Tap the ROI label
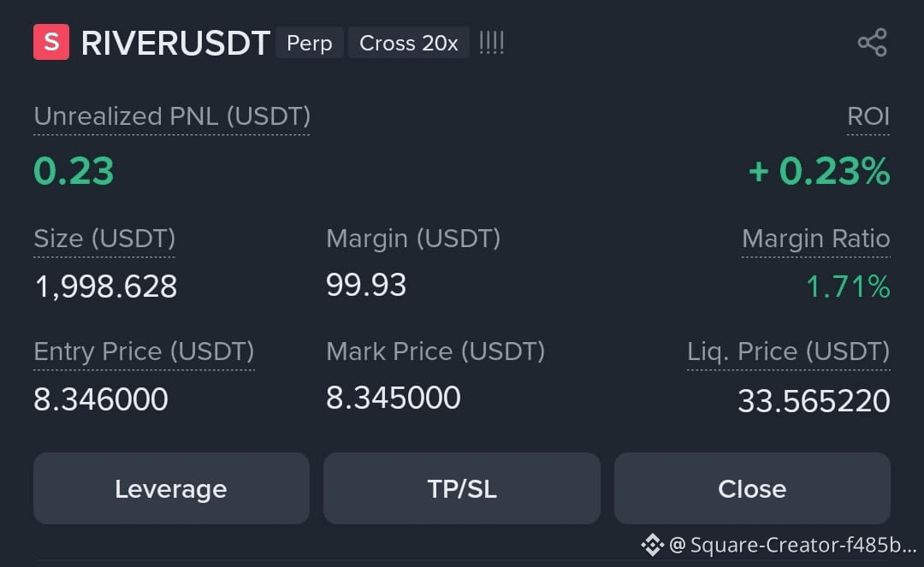Viewport: 924px width, 567px height. click(x=868, y=116)
